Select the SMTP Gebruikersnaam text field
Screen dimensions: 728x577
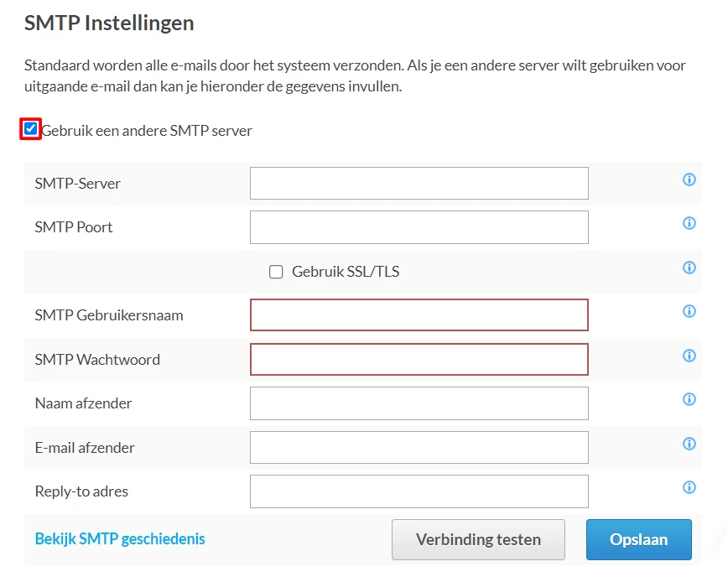419,315
